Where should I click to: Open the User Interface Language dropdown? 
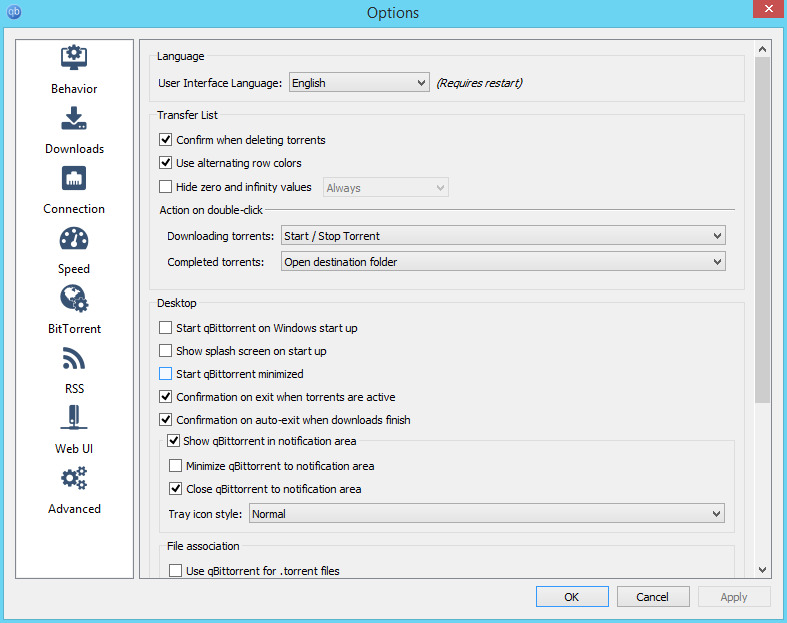(359, 83)
